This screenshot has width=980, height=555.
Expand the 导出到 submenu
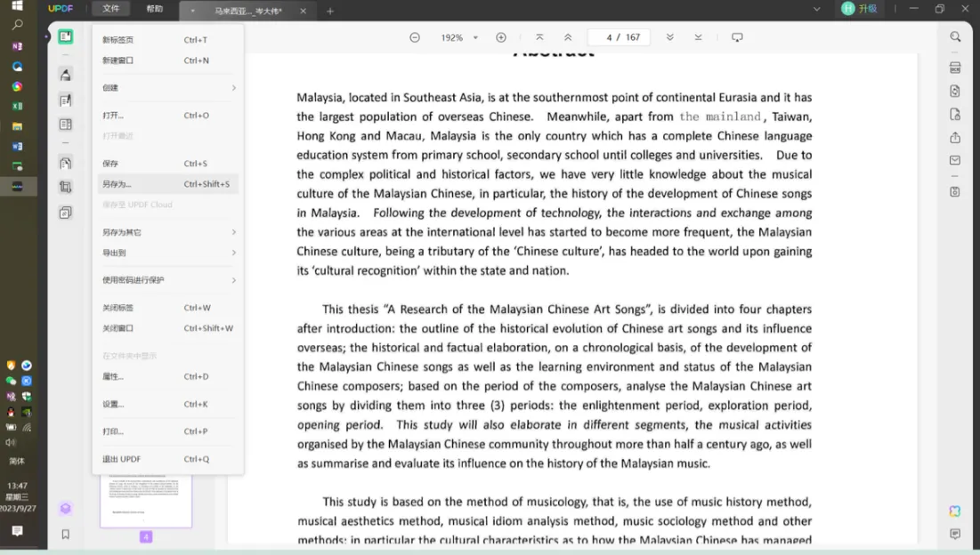coord(169,253)
